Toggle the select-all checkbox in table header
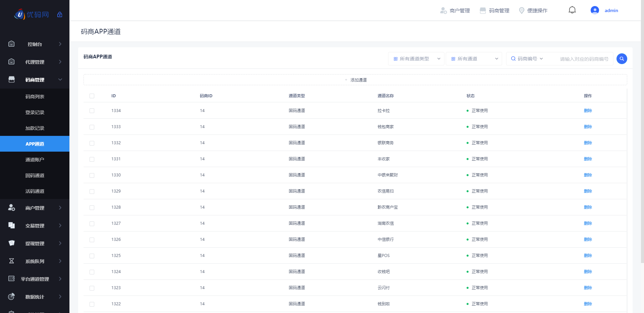 pos(92,96)
